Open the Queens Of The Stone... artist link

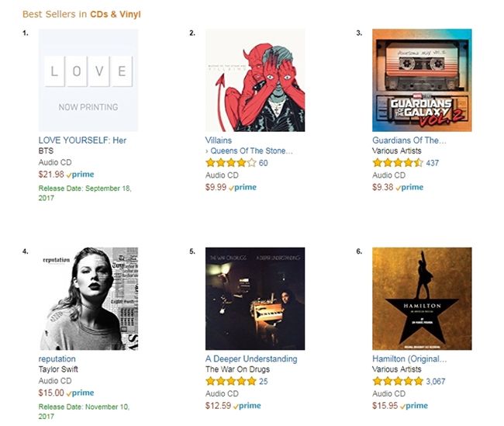click(x=251, y=151)
